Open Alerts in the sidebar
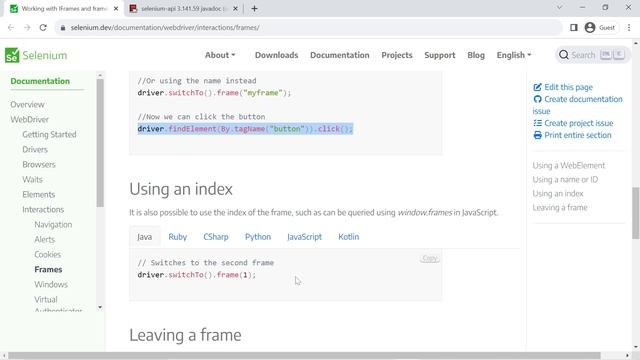The image size is (640, 360). point(44,240)
